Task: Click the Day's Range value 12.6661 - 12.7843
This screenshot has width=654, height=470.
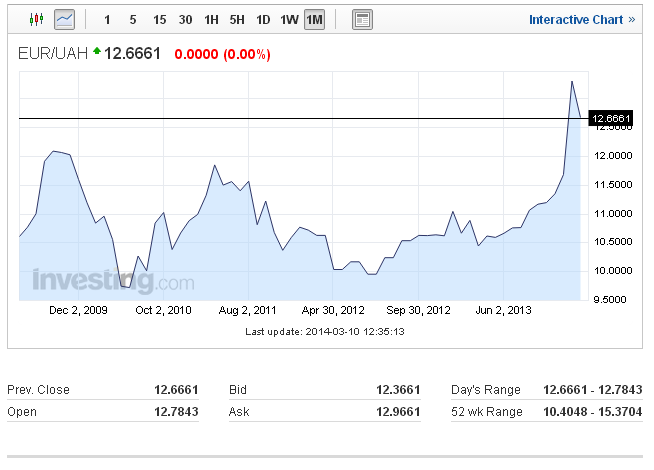Action: click(x=592, y=390)
